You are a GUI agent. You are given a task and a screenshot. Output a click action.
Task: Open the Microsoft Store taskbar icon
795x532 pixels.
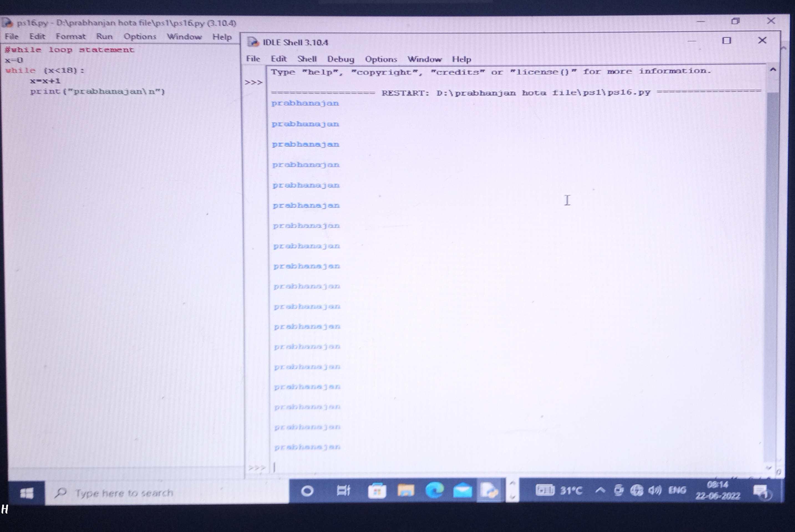pos(377,491)
